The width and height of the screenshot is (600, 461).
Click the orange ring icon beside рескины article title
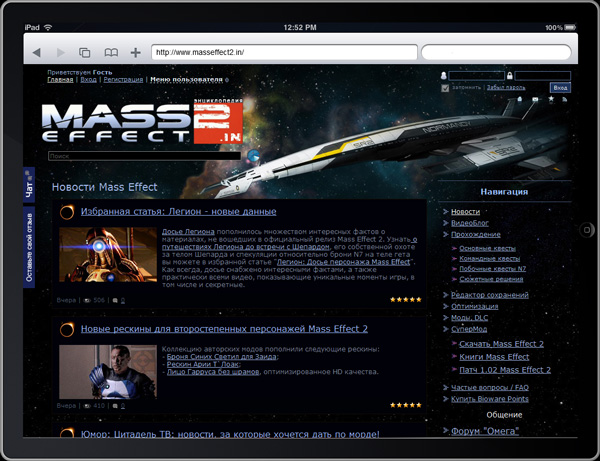point(67,329)
